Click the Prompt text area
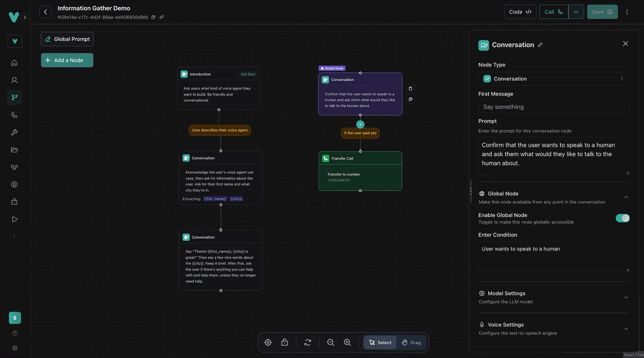 click(554, 156)
